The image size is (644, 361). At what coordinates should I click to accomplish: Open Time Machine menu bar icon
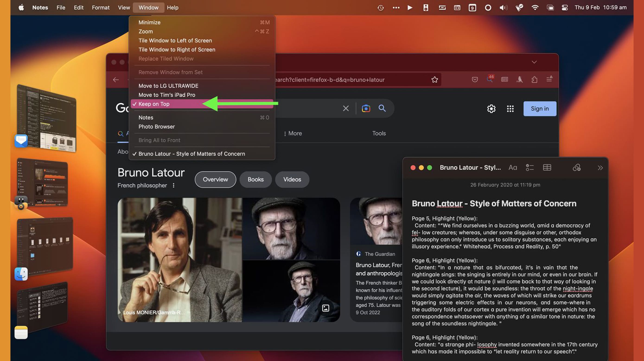[380, 8]
